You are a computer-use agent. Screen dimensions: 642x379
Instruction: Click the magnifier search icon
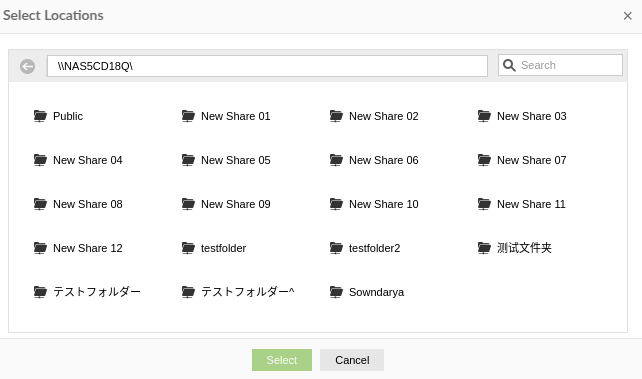[x=509, y=65]
